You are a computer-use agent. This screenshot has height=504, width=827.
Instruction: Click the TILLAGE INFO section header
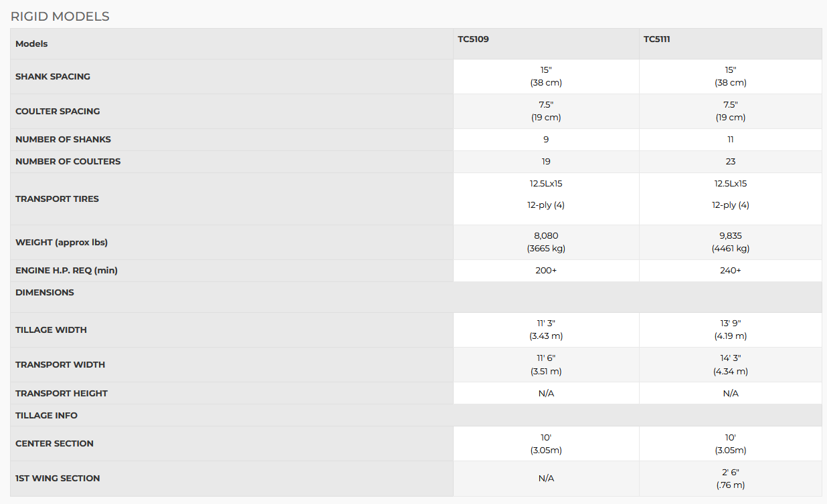tap(46, 416)
